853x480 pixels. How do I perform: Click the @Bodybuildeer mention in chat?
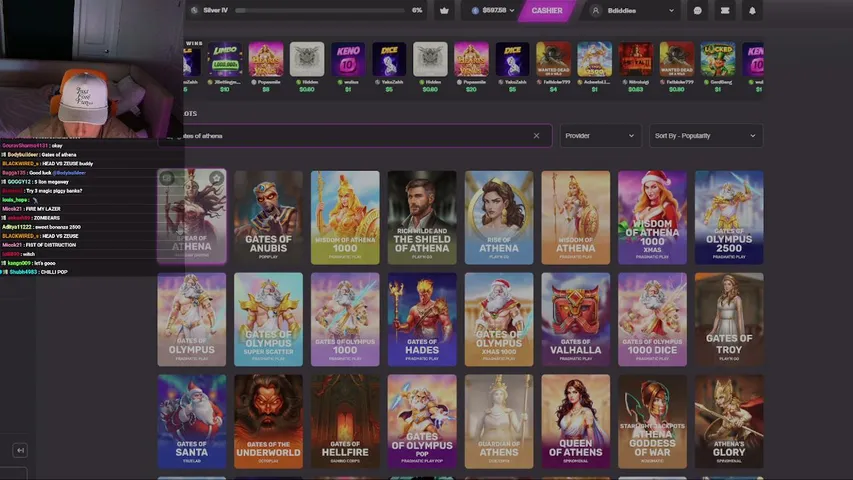pos(69,173)
